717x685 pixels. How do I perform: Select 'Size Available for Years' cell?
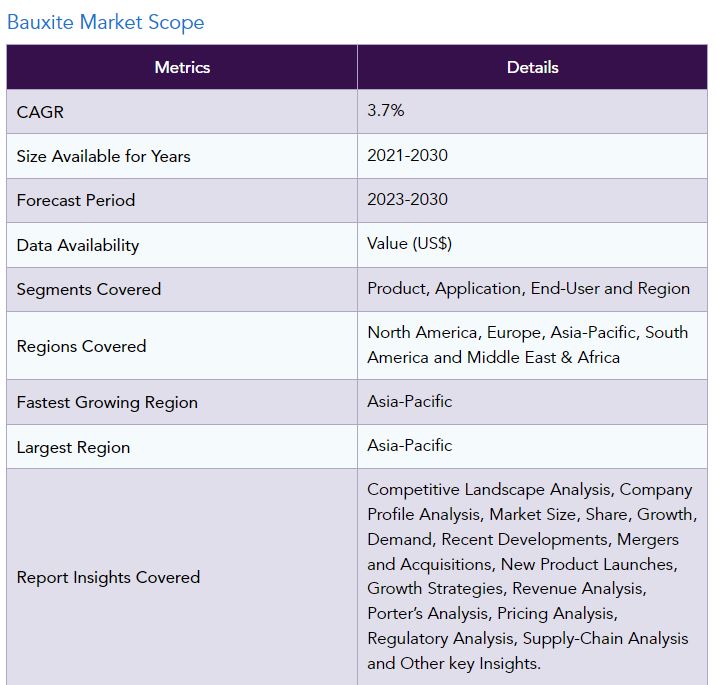click(x=182, y=156)
